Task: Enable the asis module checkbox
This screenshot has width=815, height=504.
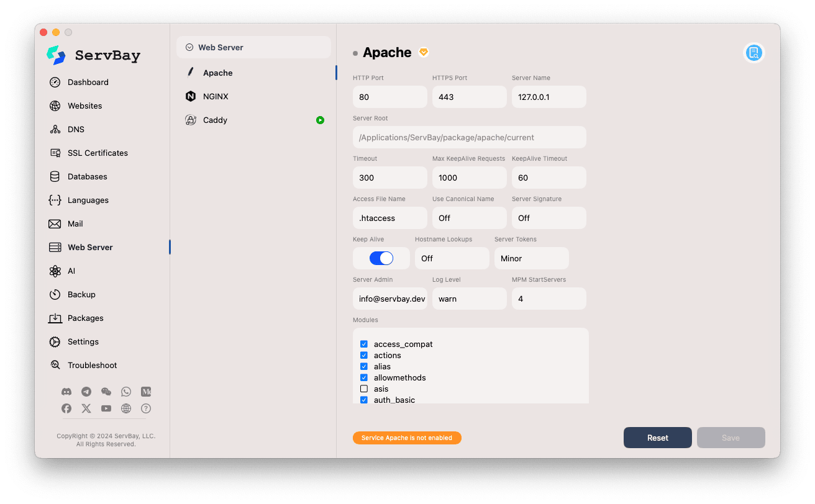Action: pyautogui.click(x=364, y=389)
